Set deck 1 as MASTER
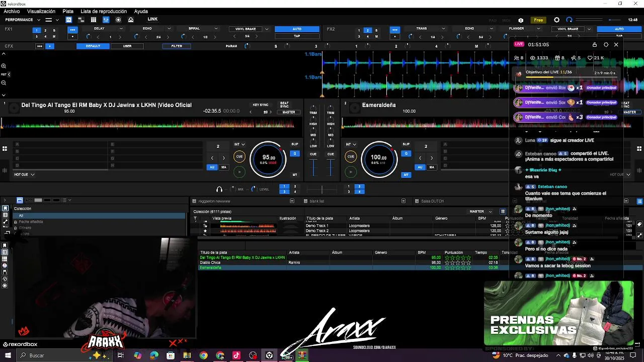 point(289,112)
